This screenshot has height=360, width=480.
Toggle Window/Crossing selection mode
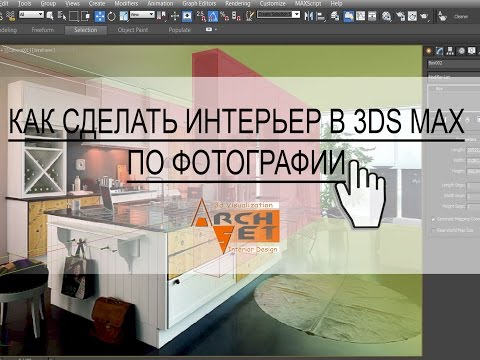[x=85, y=16]
